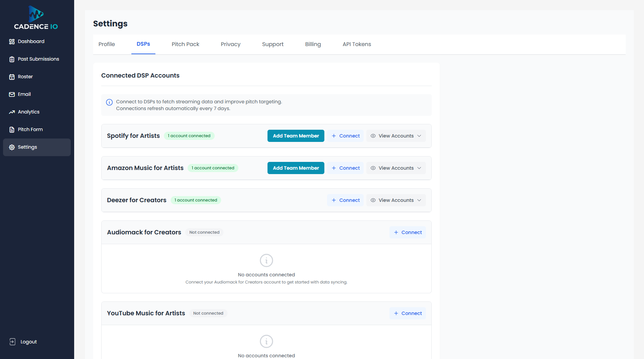
Task: Click the plus icon in Audiomack's Connect button
Action: click(x=396, y=232)
